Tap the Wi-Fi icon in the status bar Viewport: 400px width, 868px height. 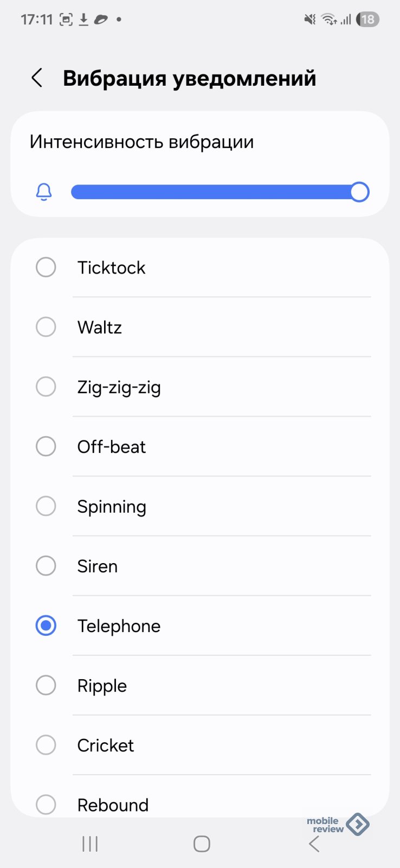[328, 20]
